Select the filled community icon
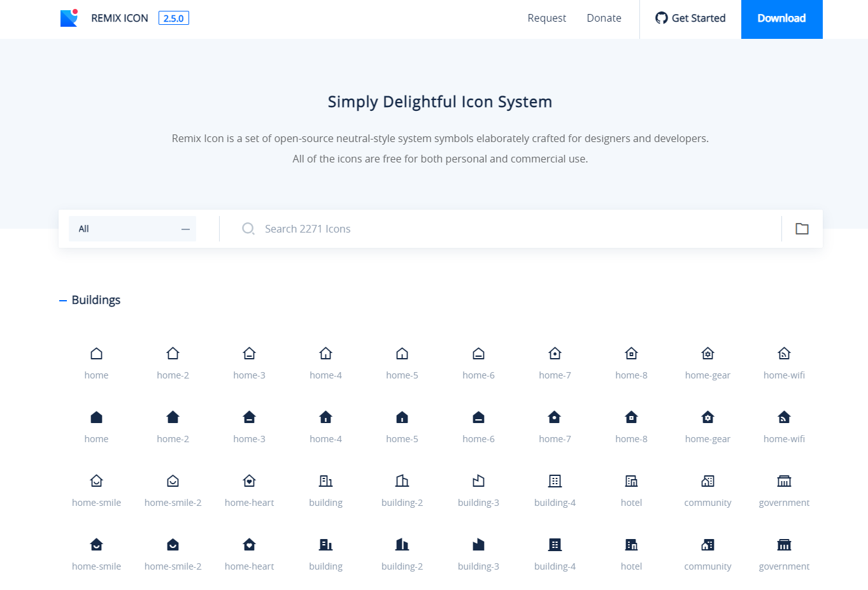The width and height of the screenshot is (868, 590). click(708, 545)
